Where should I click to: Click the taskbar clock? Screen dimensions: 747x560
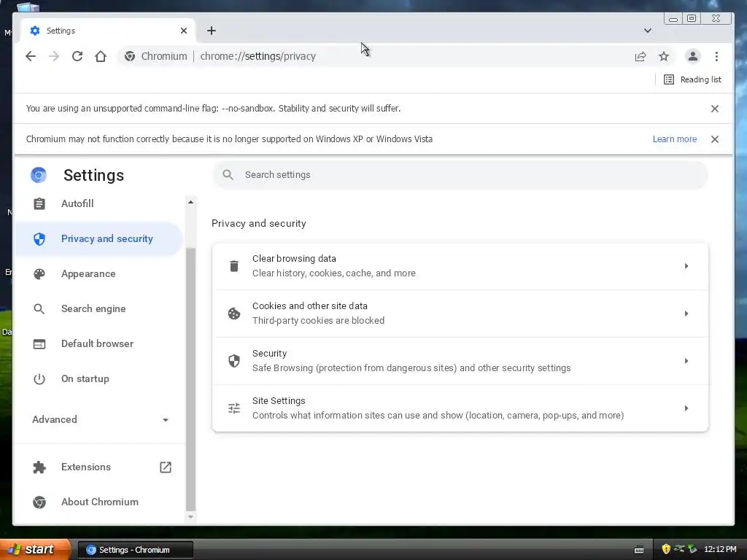[720, 550]
